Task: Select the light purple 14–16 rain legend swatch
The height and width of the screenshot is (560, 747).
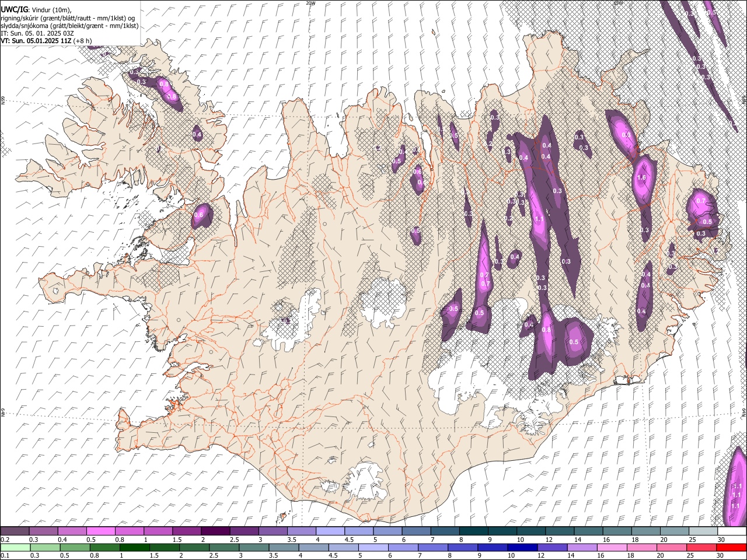Action: pos(582,547)
